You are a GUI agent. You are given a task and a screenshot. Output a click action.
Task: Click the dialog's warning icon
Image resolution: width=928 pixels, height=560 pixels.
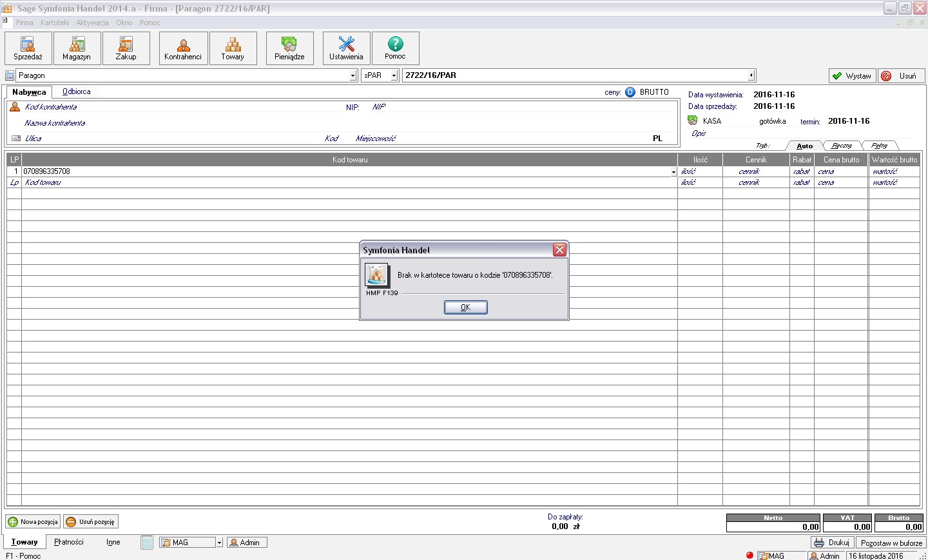(376, 275)
